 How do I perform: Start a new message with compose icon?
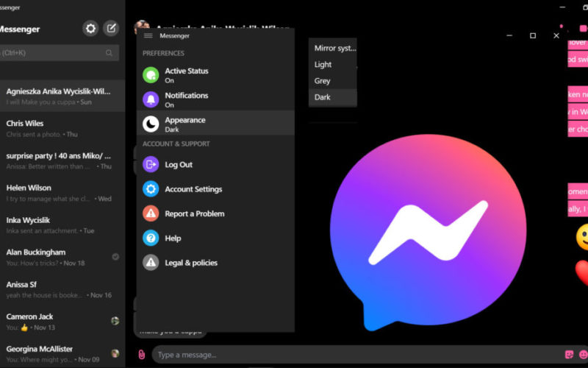click(111, 29)
